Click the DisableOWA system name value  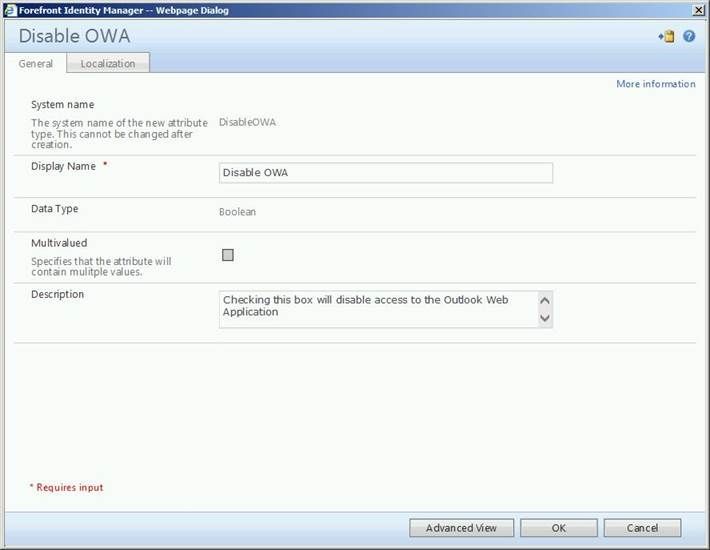tap(247, 122)
